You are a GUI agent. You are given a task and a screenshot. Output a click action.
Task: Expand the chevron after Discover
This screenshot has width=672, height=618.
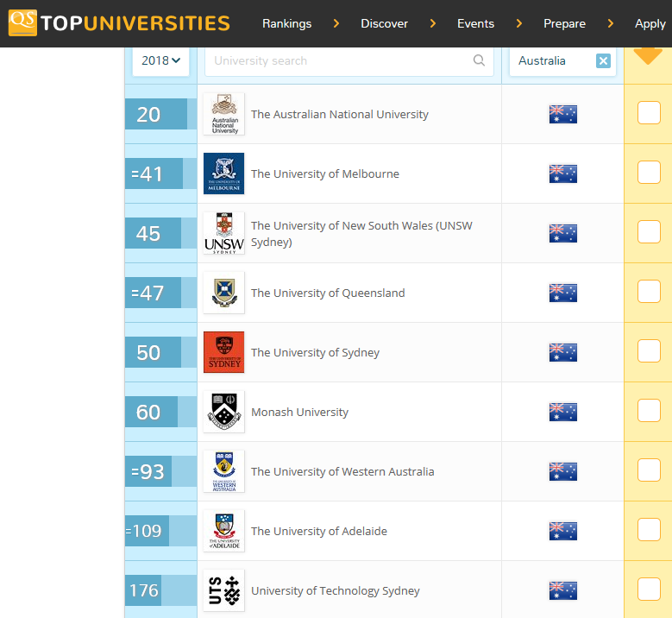tap(433, 23)
